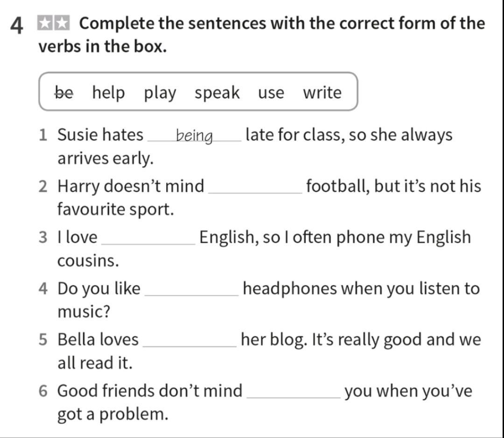Click sentence number 3 marker
The height and width of the screenshot is (438, 504).
43,237
